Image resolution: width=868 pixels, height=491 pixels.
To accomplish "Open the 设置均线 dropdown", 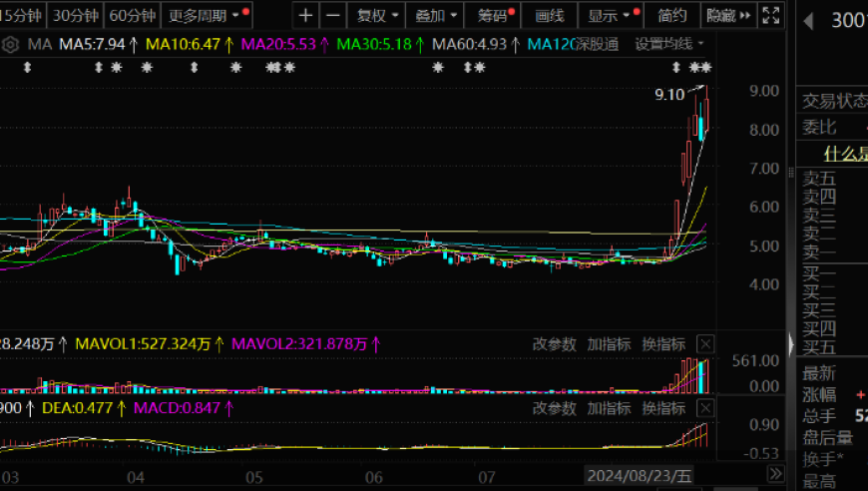I will (669, 45).
